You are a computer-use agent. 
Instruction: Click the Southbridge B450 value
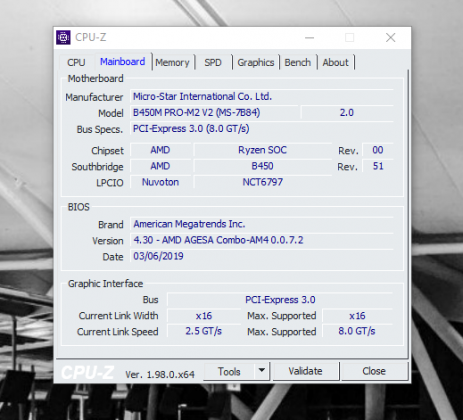(262, 166)
